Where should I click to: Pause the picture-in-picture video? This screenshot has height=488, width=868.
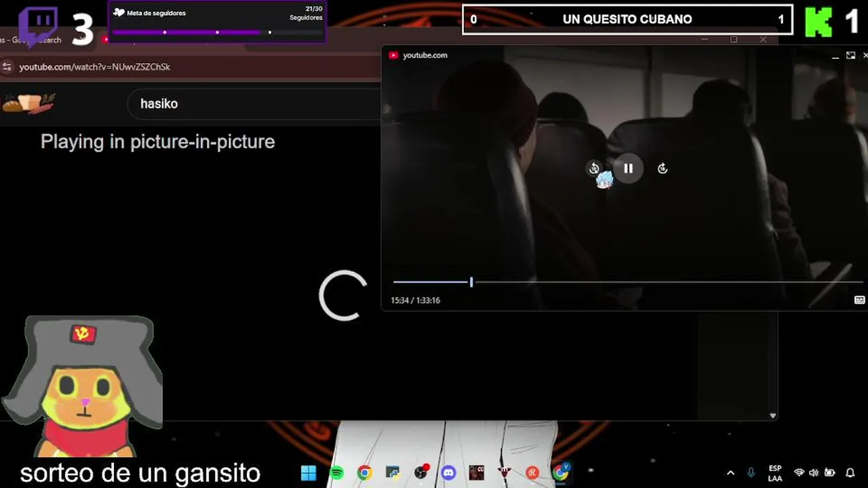(x=628, y=168)
